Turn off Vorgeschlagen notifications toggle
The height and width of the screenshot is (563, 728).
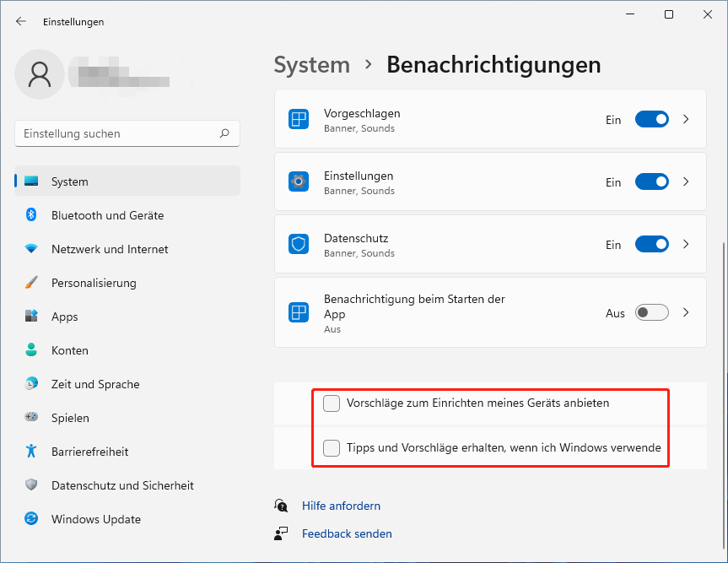(652, 119)
